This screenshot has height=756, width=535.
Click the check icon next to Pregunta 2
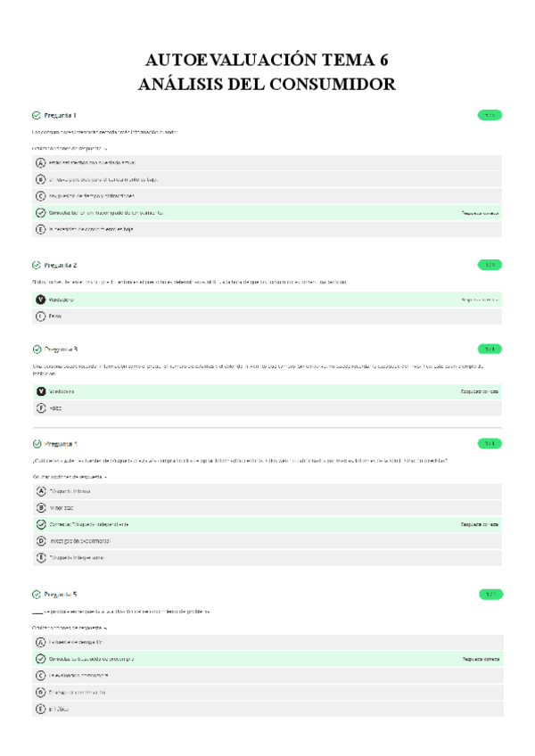pos(36,265)
